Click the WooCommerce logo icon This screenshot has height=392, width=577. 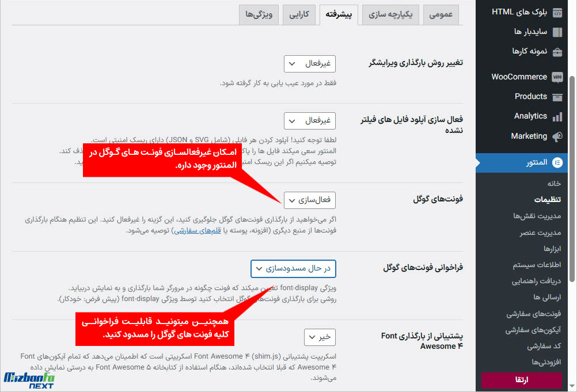(x=557, y=77)
